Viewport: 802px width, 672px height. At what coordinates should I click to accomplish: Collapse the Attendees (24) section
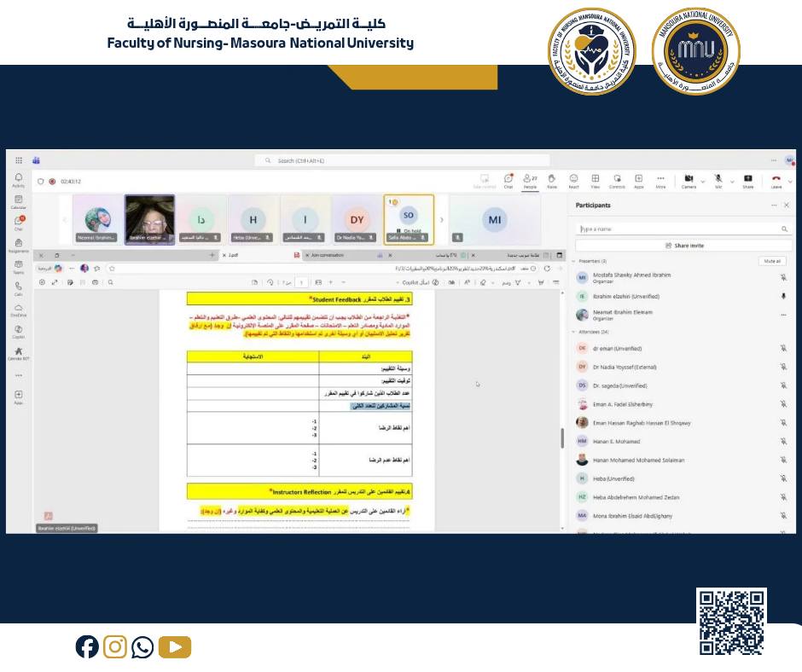[572, 332]
